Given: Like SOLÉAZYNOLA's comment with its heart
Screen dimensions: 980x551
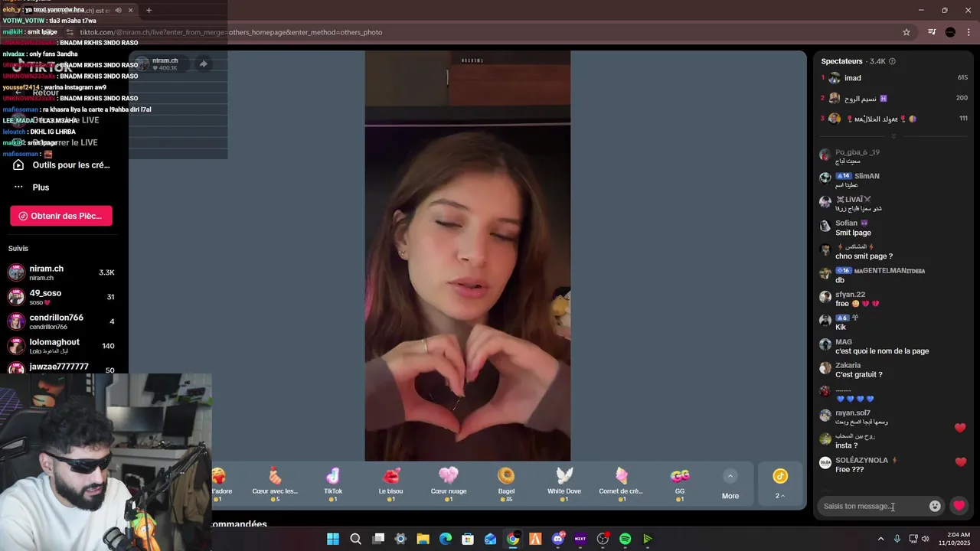Looking at the screenshot, I should 960,462.
